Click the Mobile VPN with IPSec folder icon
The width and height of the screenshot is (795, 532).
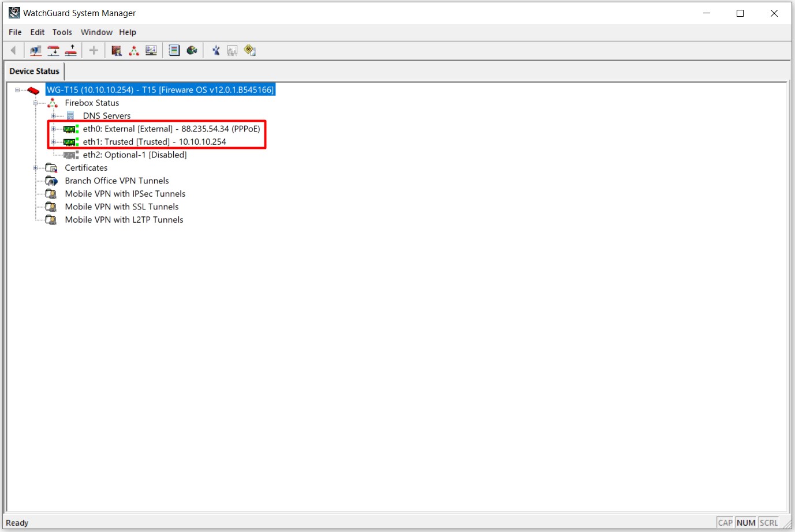pyautogui.click(x=51, y=194)
